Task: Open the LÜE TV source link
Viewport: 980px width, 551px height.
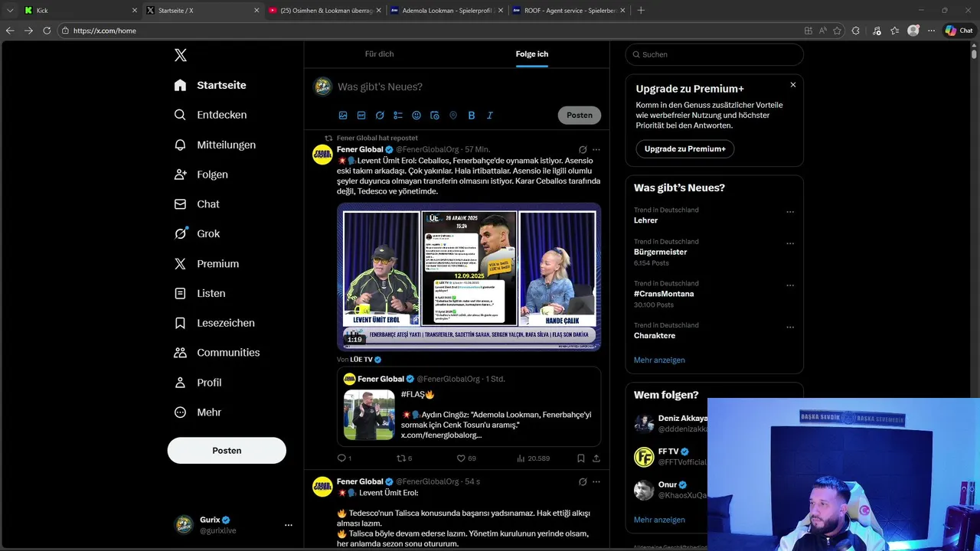Action: click(366, 360)
